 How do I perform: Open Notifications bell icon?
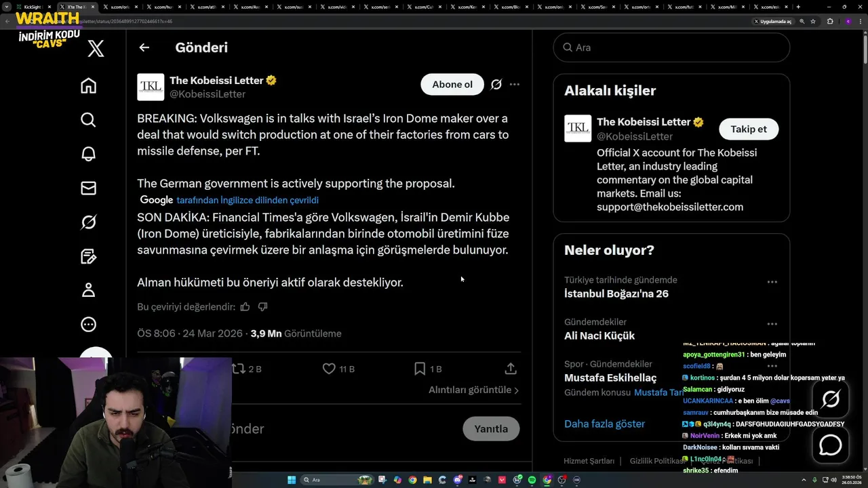click(88, 154)
